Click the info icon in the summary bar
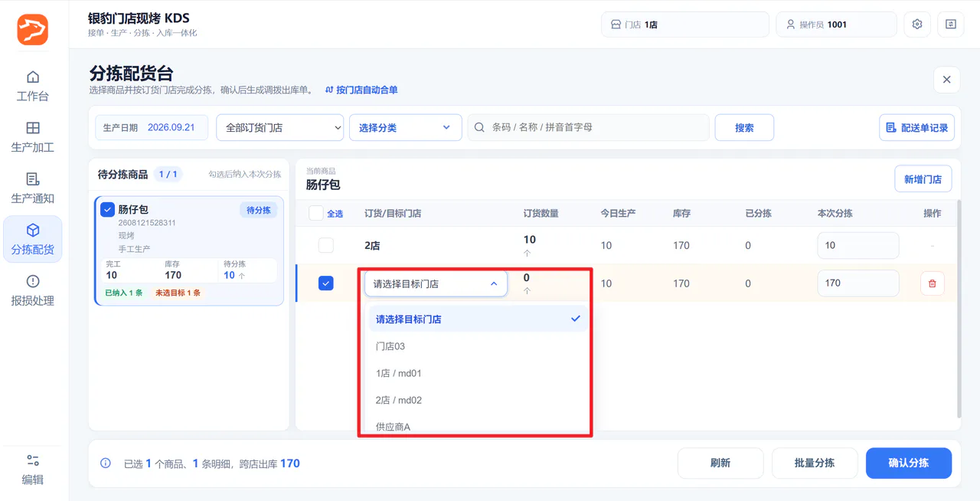980x501 pixels. click(x=106, y=463)
